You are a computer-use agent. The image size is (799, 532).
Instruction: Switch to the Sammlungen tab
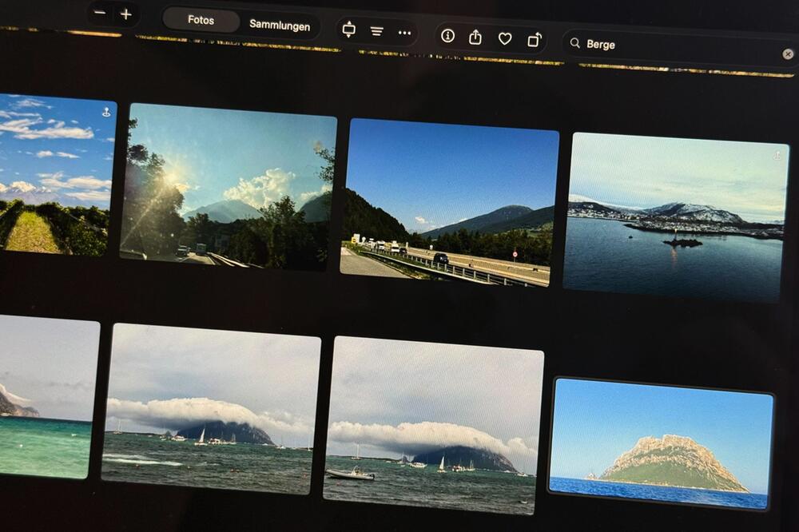(280, 26)
